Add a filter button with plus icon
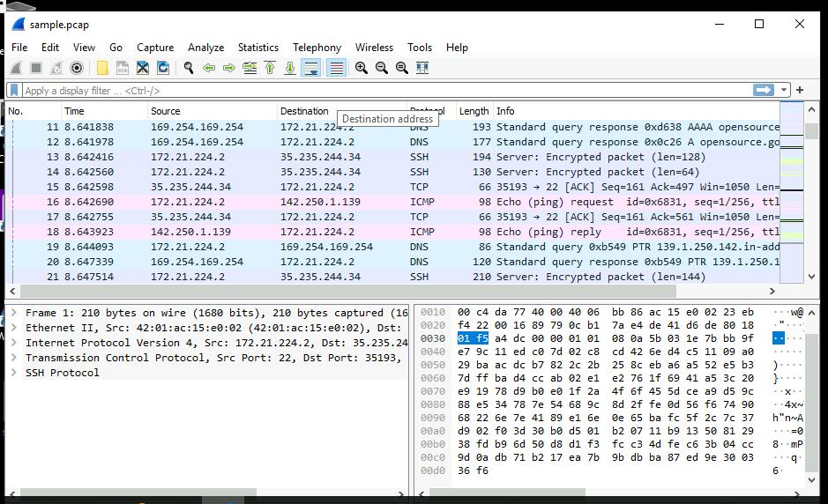The image size is (828, 504). coord(800,90)
